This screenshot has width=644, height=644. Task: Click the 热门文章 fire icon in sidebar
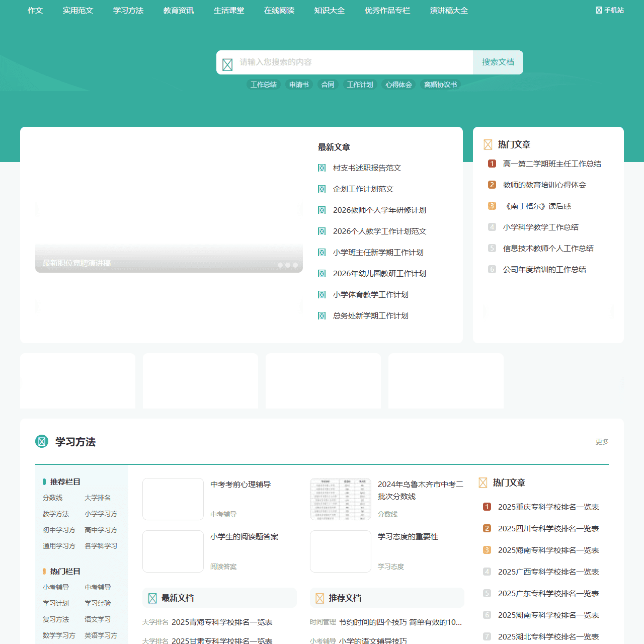(x=487, y=144)
